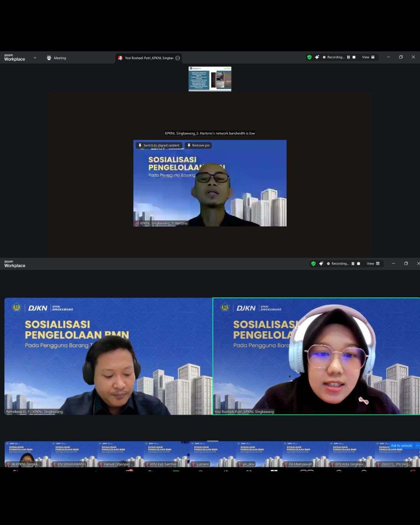The image size is (420, 525).
Task: Open the View layout menu in the lower window
Action: coord(373,264)
